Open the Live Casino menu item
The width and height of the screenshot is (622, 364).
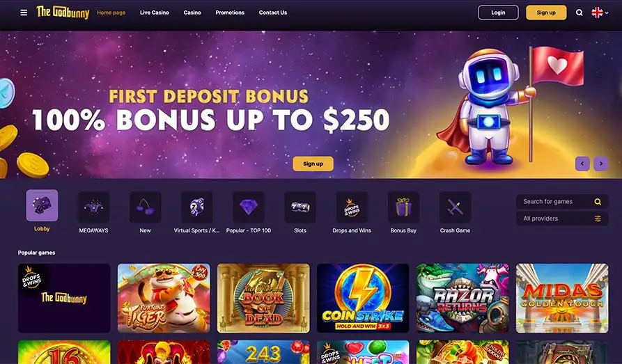point(155,13)
